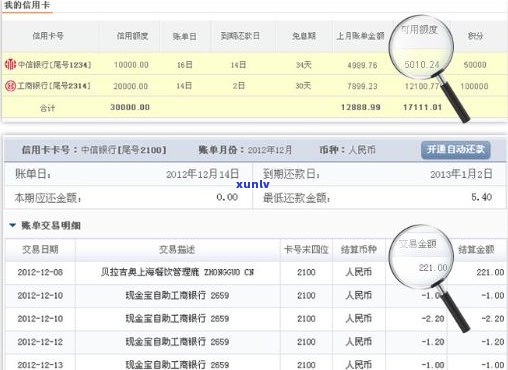Click the 221.00 settlement amount cell
This screenshot has width=508, height=370.
tap(490, 272)
